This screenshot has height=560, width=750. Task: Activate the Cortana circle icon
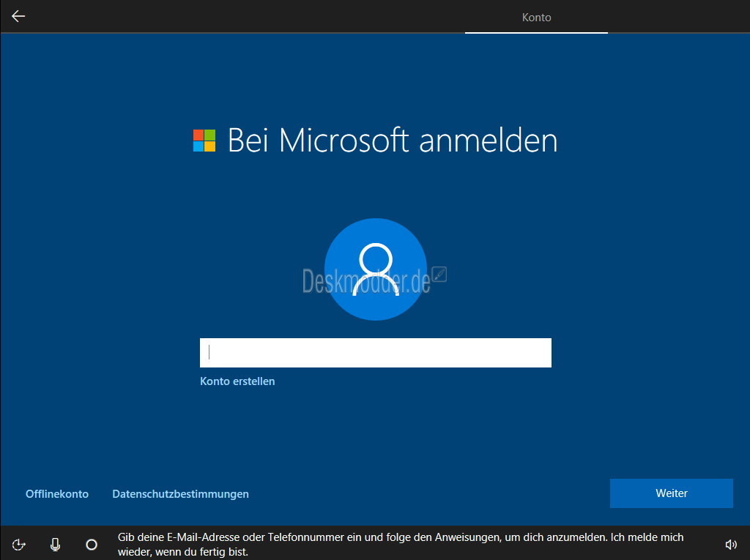pos(92,544)
